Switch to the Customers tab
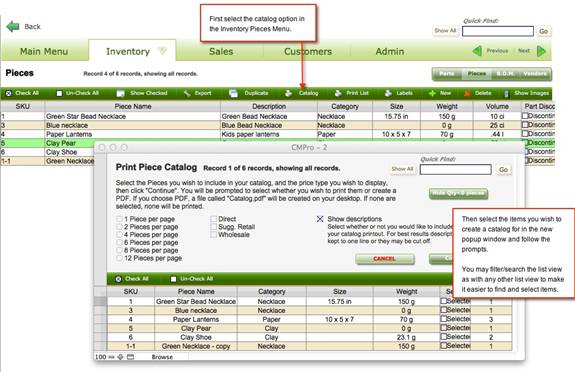Image resolution: width=575 pixels, height=372 pixels. point(308,51)
